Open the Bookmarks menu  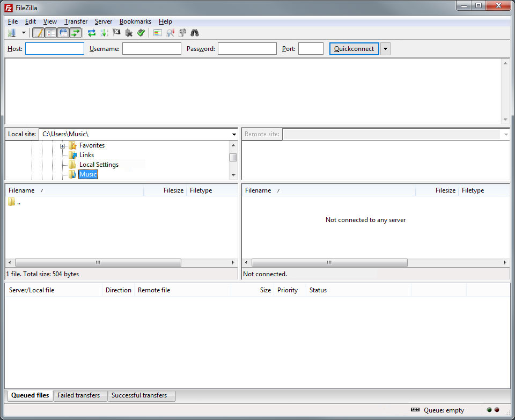pyautogui.click(x=135, y=21)
